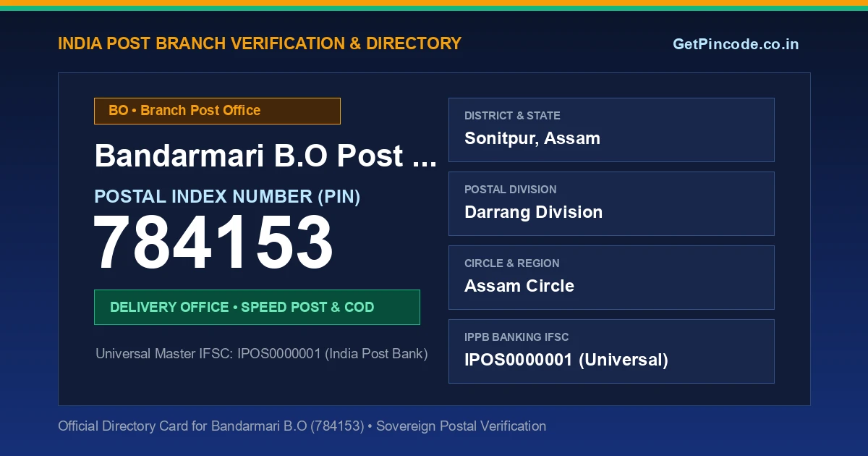Click the IPOS0000001 (Universal) value
868x456 pixels.
point(566,360)
